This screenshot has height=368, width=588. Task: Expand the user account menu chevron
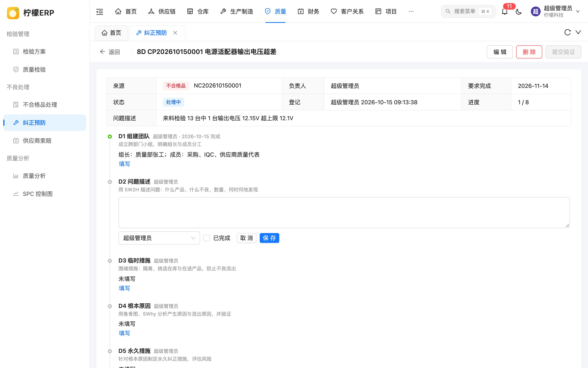[578, 11]
